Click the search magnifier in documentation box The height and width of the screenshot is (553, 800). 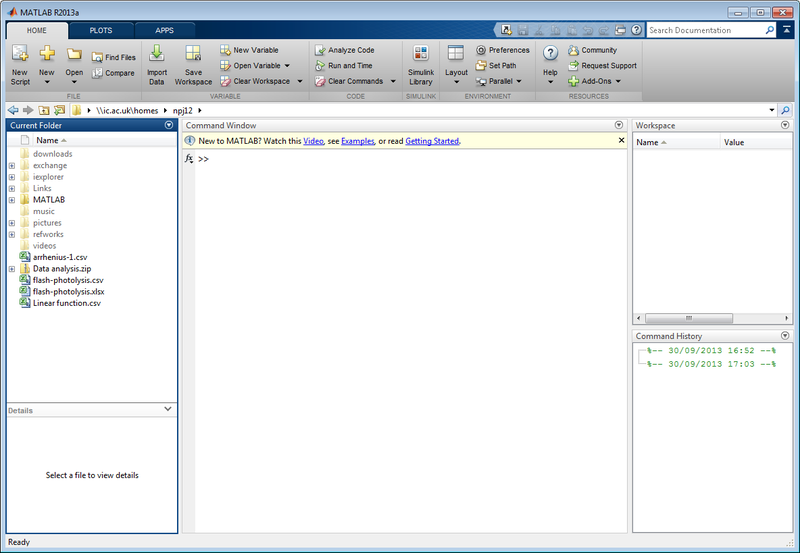click(770, 30)
